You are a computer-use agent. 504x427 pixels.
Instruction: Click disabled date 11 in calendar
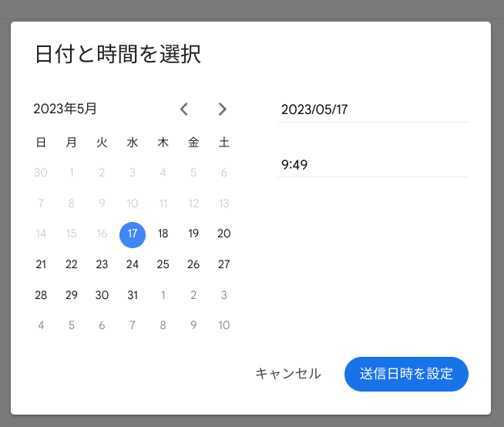[163, 203]
